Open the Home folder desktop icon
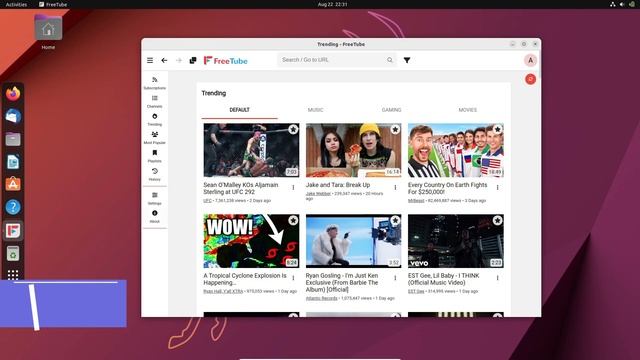 click(48, 32)
